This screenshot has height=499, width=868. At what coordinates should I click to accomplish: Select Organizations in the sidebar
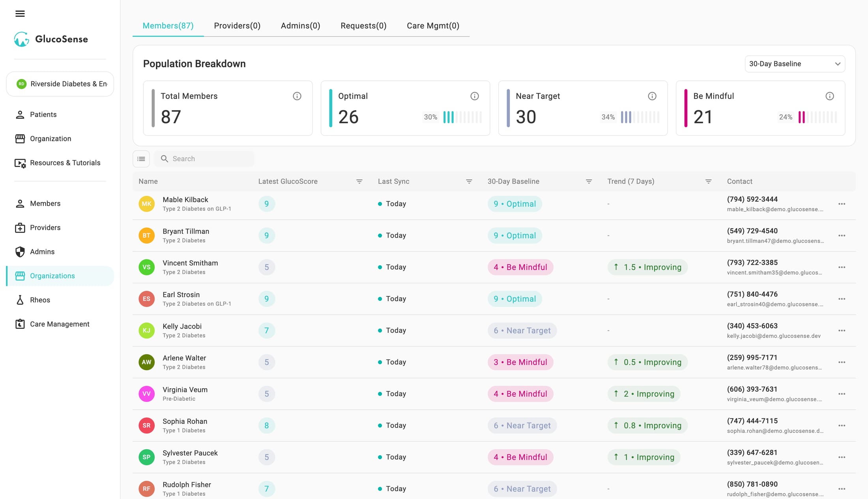[60, 276]
